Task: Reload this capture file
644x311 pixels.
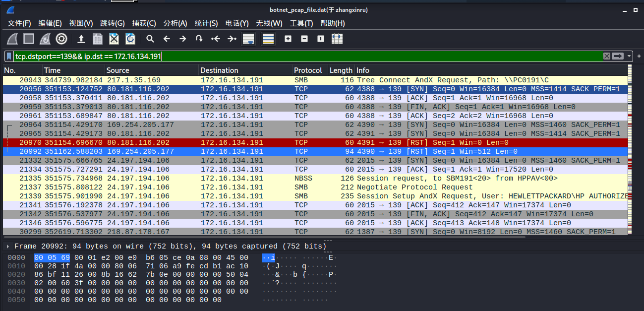Action: click(x=130, y=39)
